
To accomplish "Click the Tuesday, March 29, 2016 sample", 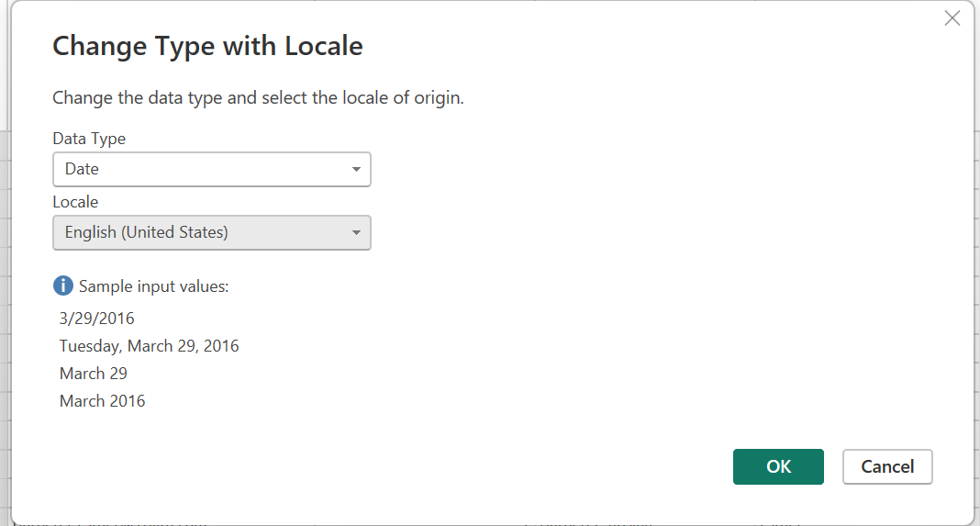I will click(150, 346).
